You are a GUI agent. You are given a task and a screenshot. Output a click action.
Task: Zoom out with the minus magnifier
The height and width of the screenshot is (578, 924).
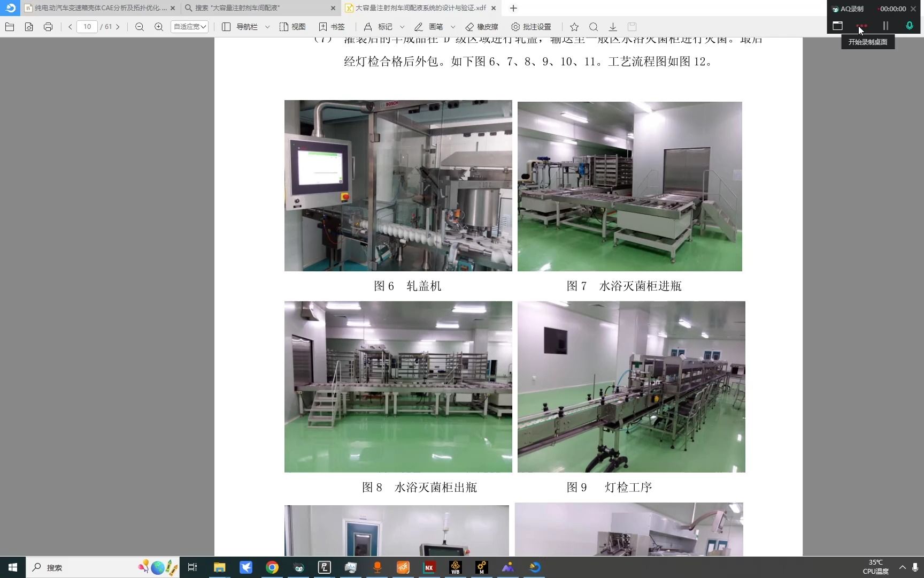tap(140, 27)
